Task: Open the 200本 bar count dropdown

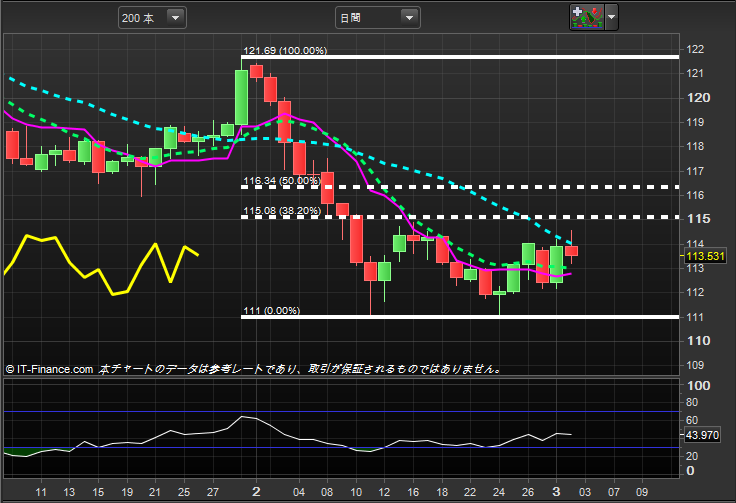Action: coord(152,18)
